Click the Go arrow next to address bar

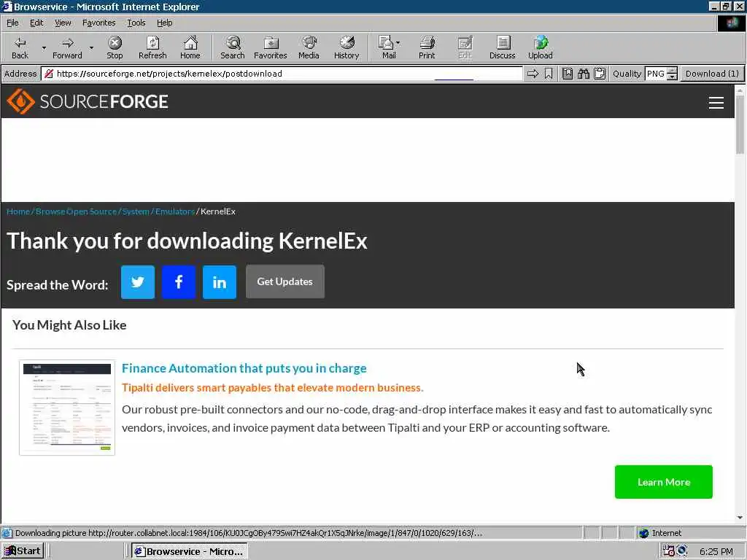click(x=533, y=74)
